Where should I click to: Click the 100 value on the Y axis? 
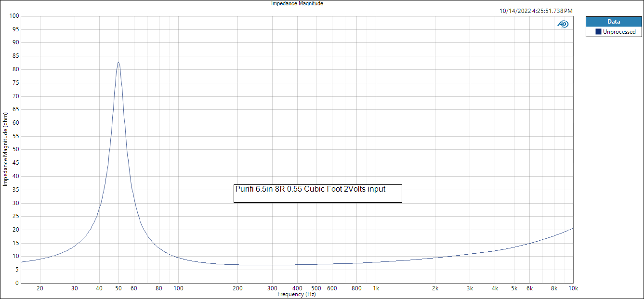[x=13, y=16]
